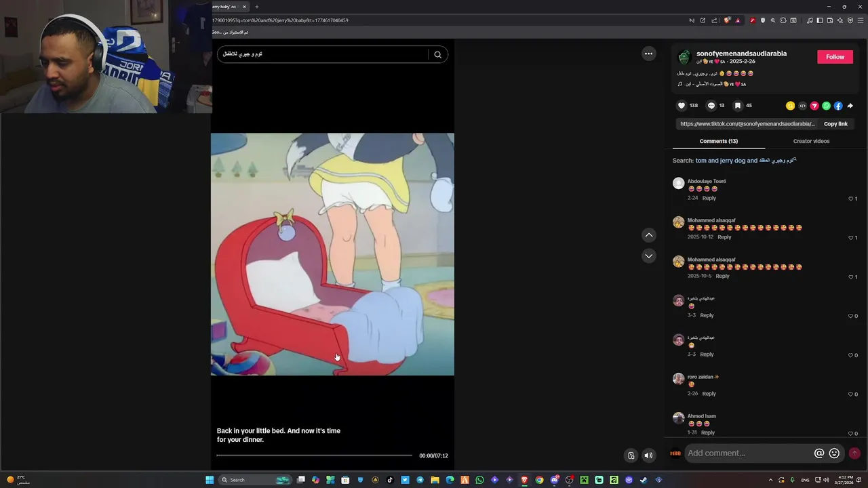Open the sonofyemenandsaudiarabia profile avatar
Screen dimensions: 868x488
coord(684,57)
